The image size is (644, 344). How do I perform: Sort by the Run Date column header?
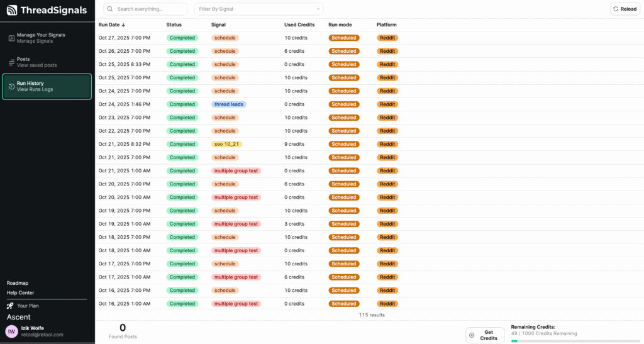point(111,25)
